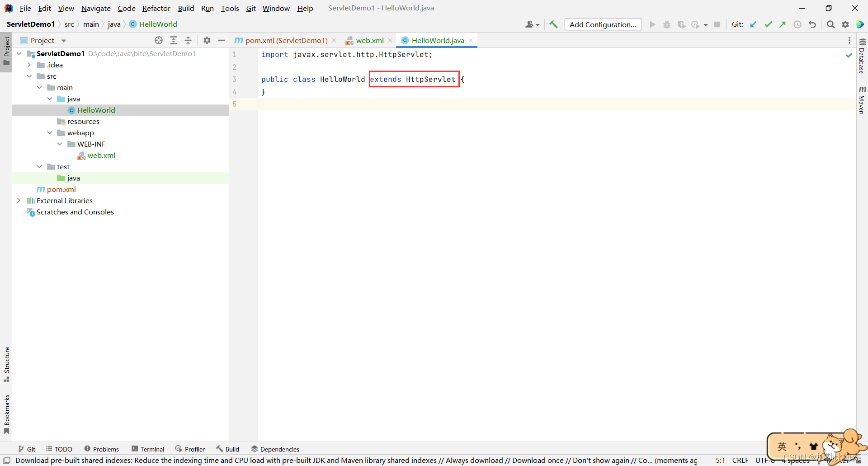Expand the External Libraries node

click(x=19, y=200)
